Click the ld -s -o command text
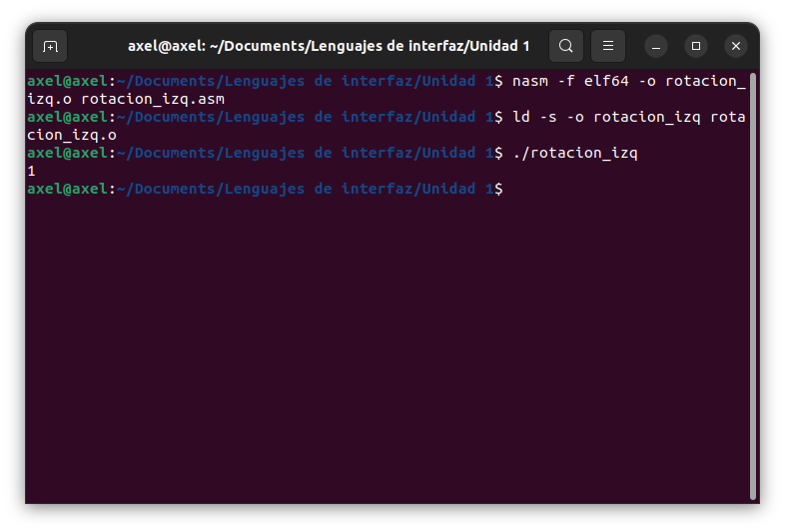The width and height of the screenshot is (785, 532). (x=629, y=117)
